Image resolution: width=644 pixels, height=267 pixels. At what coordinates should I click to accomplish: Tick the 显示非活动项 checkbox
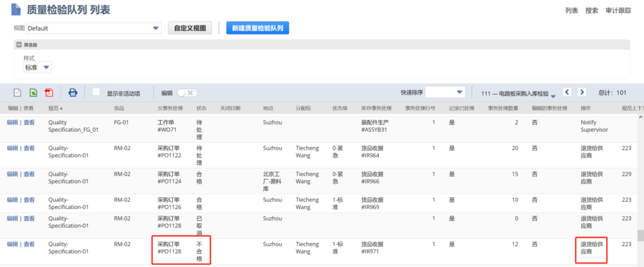click(x=96, y=92)
